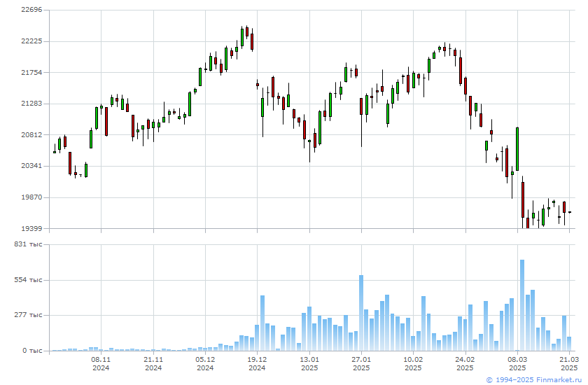Click the 21754 price level label
588x385 pixels.
(x=31, y=72)
